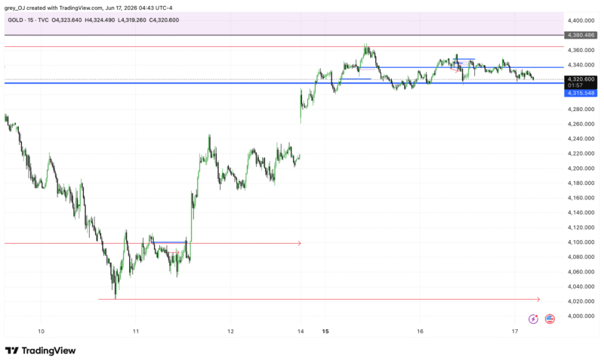Click date label 11 on time axis
Screen dimensions: 604x364
[136, 332]
